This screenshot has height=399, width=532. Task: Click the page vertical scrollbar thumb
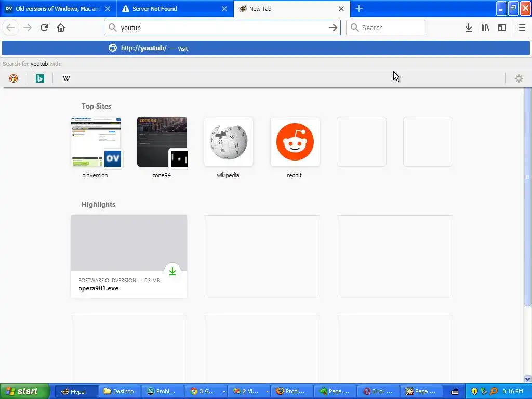[527, 197]
